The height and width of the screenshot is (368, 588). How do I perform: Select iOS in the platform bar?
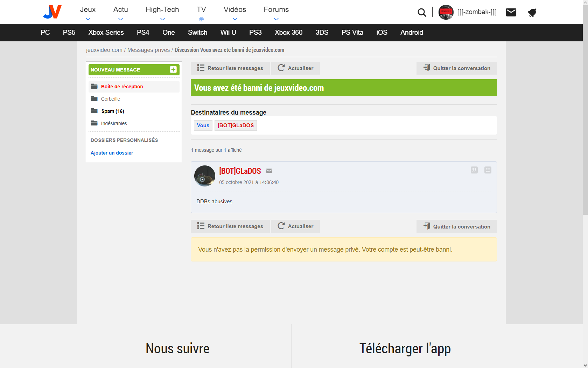click(x=382, y=33)
